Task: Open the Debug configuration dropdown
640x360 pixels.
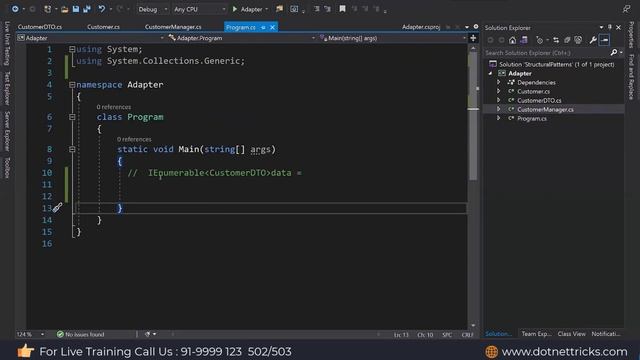Action: (x=152, y=9)
